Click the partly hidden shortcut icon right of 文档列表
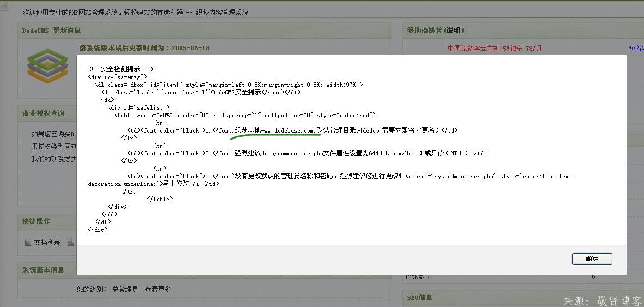644x307 pixels. tap(70, 243)
